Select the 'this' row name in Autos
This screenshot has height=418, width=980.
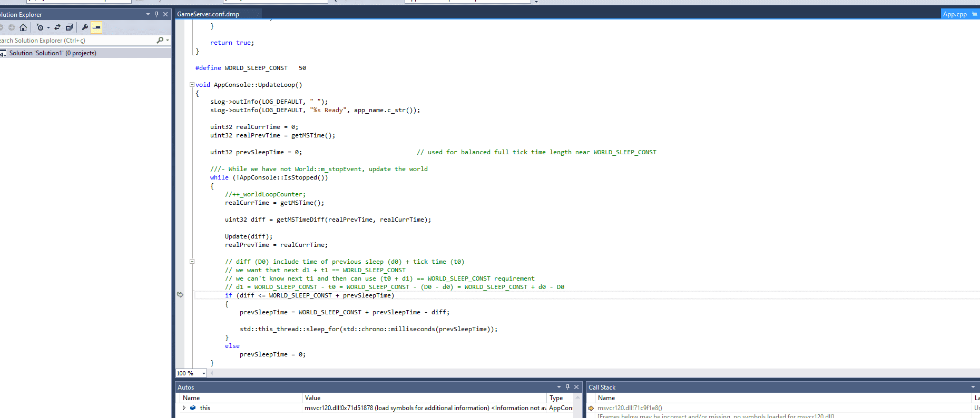point(205,408)
